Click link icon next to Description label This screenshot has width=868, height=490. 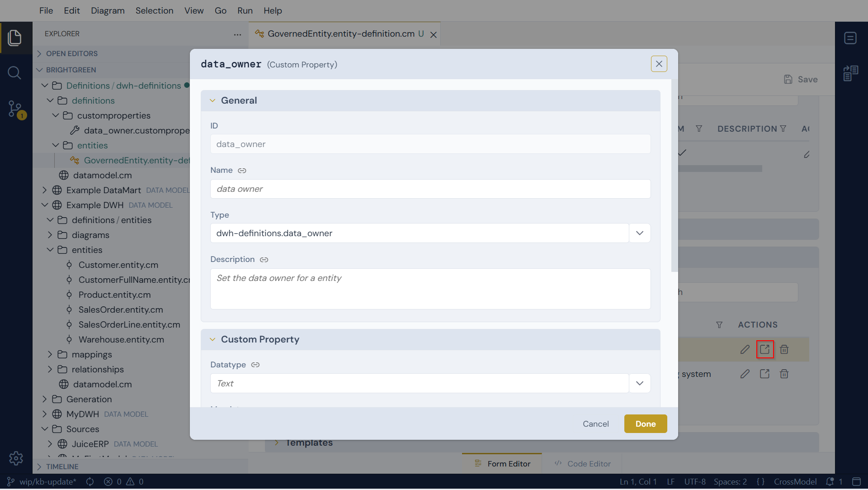[x=264, y=260]
